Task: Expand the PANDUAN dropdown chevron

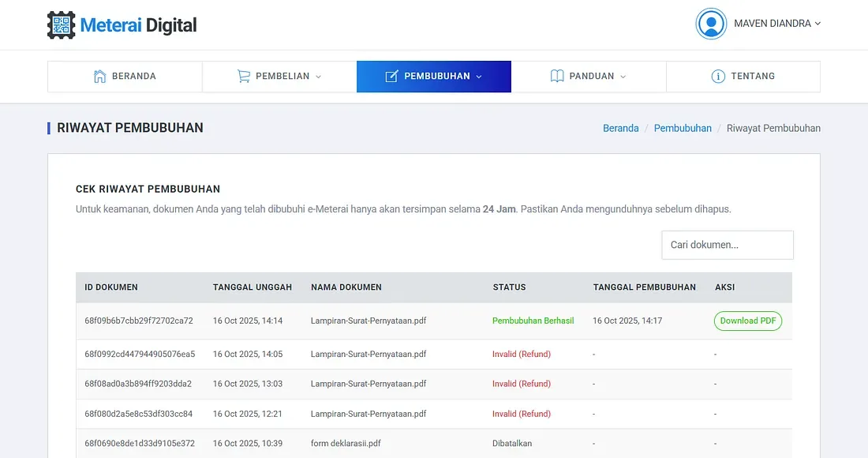Action: pos(624,77)
